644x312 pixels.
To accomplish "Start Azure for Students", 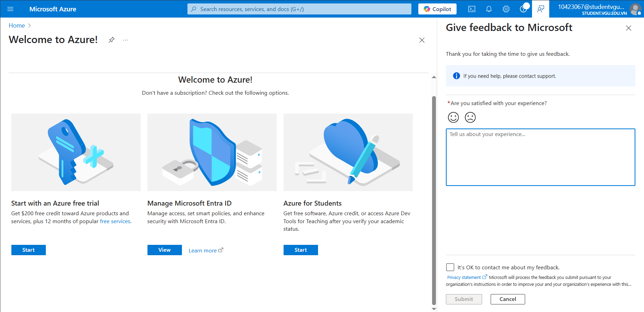I will pyautogui.click(x=301, y=250).
